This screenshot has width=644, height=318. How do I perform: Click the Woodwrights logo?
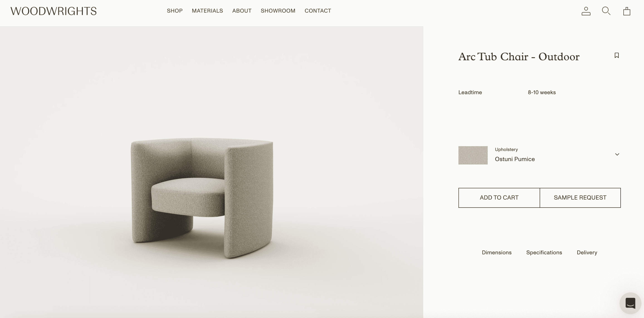pos(54,11)
